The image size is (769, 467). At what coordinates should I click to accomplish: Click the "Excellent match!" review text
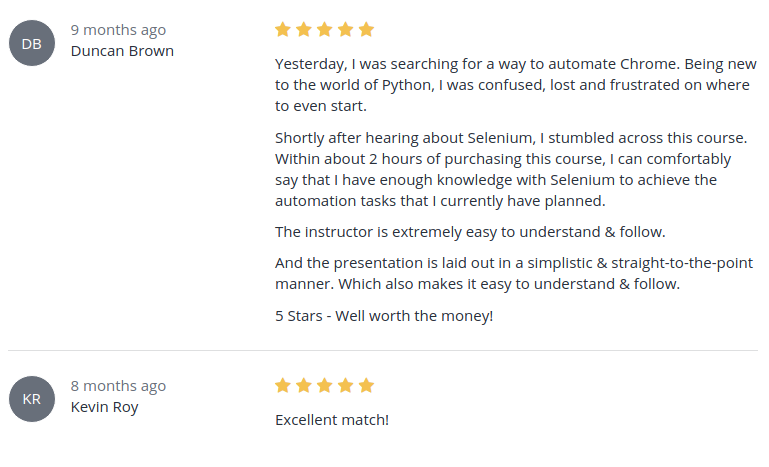[x=331, y=420]
